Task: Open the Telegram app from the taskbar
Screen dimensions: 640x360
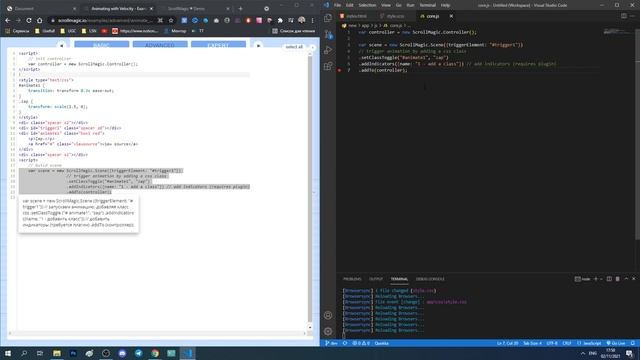Action: pos(138,353)
